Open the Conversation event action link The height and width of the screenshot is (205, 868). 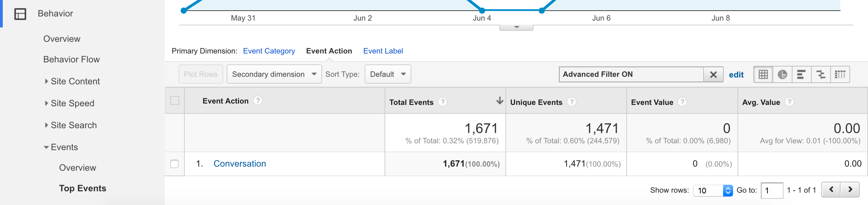point(240,164)
